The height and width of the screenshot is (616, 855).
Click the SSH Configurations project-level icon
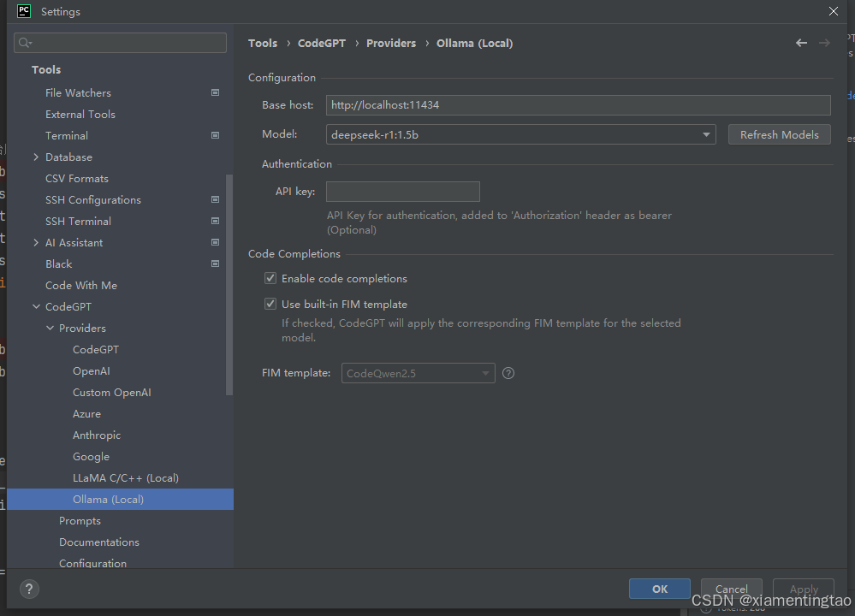[x=216, y=199]
